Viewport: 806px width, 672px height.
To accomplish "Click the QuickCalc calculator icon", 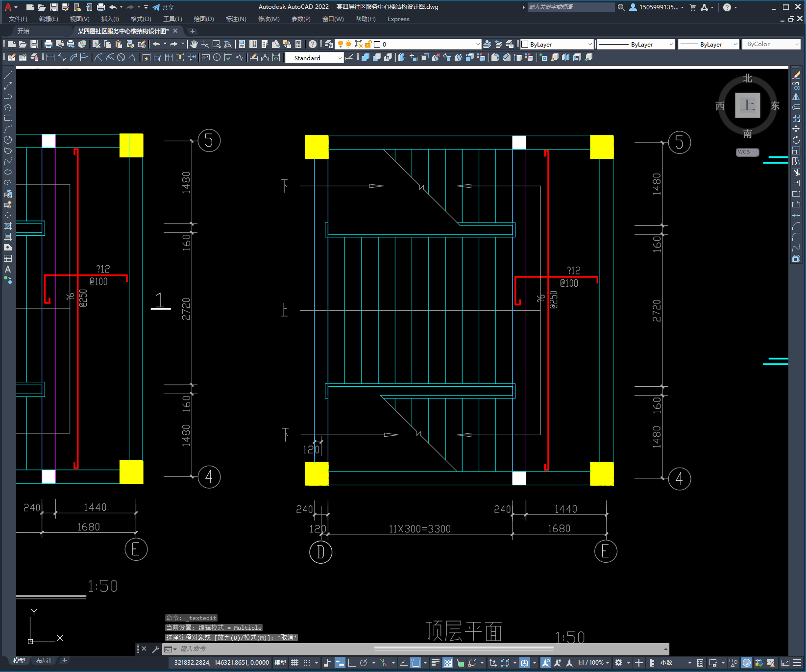I will (x=298, y=44).
